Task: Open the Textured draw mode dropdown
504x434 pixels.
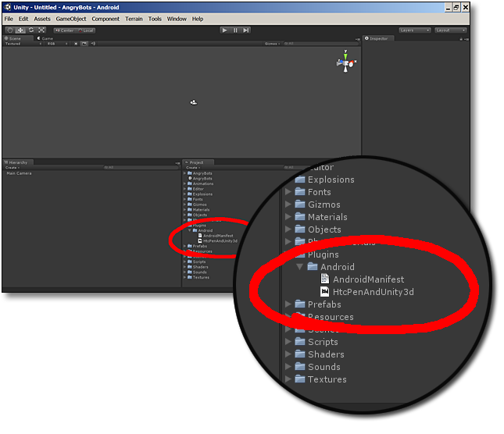Action: 23,44
